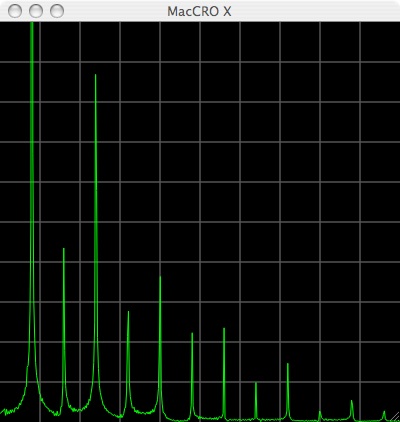Click the window resize grip corner
400x422 pixels.
click(x=394, y=416)
